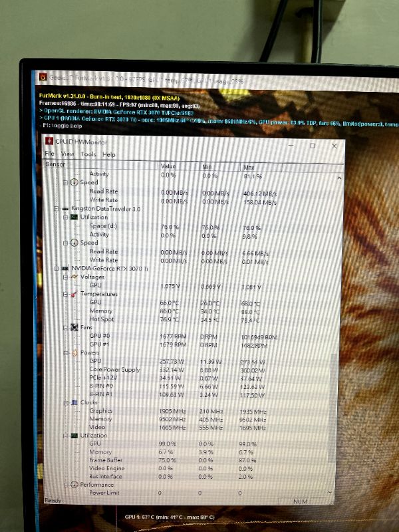Collapse the Temperatures group
Image resolution: width=399 pixels, height=532 pixels.
65,294
